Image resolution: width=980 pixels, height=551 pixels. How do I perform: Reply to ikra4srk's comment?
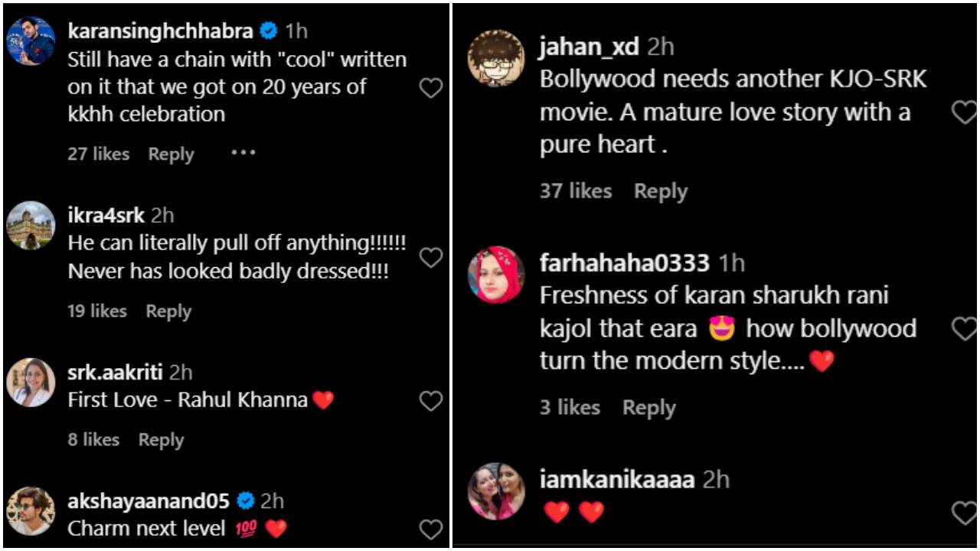pos(168,311)
